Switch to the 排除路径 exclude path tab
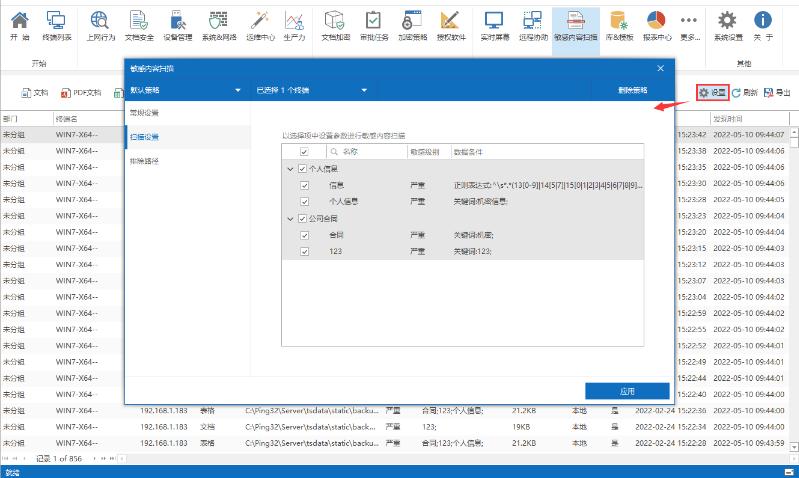 tap(144, 161)
